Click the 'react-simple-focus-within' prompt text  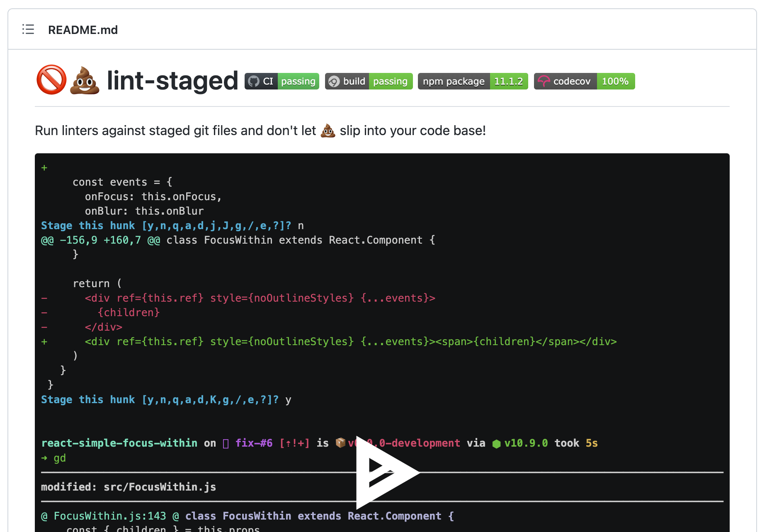119,443
